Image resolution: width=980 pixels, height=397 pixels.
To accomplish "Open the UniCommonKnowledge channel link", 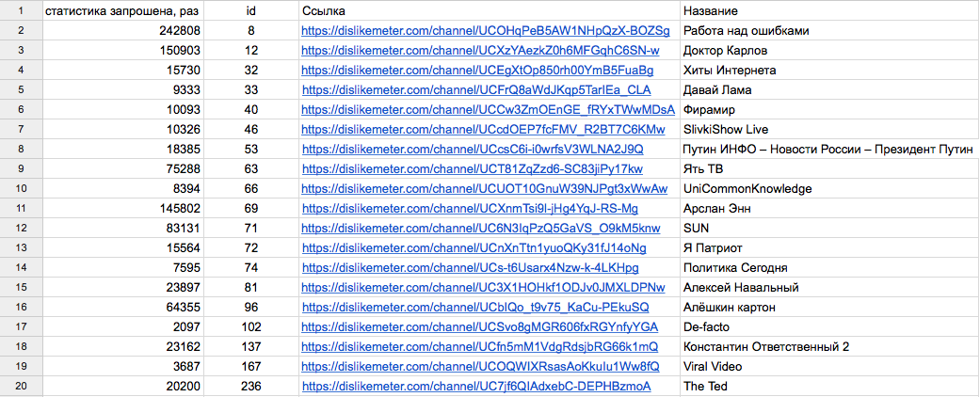I will [485, 188].
